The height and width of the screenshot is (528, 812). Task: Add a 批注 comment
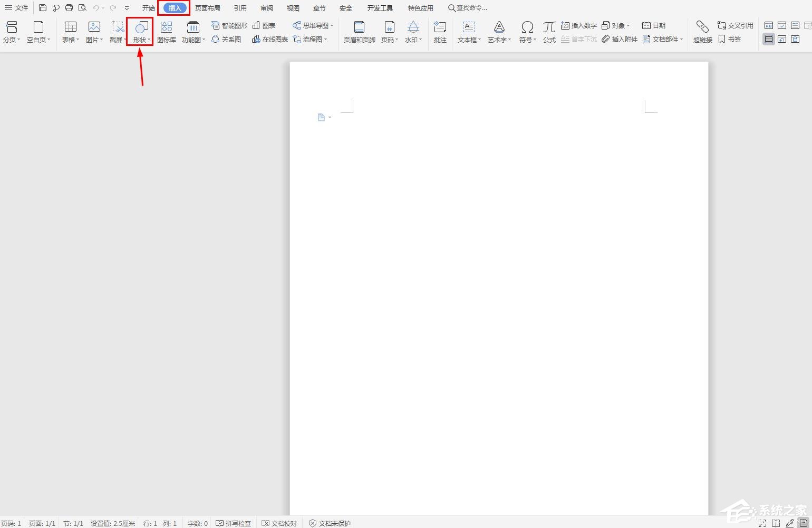[x=440, y=32]
